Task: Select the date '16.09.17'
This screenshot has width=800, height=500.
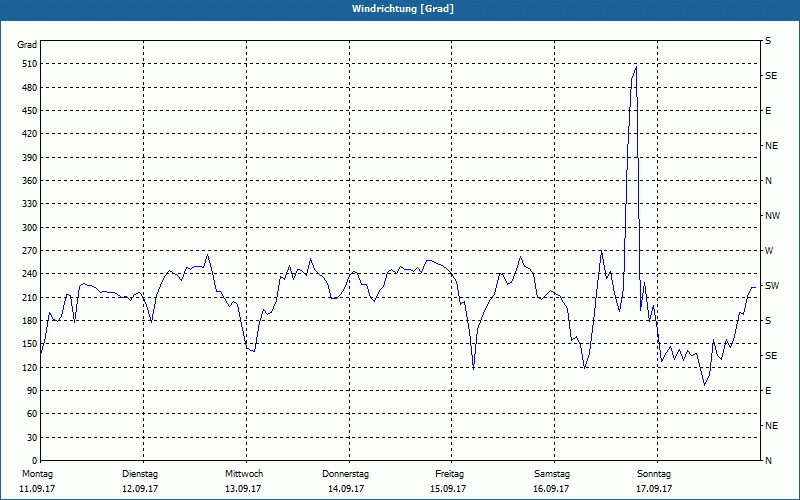Action: (x=551, y=489)
